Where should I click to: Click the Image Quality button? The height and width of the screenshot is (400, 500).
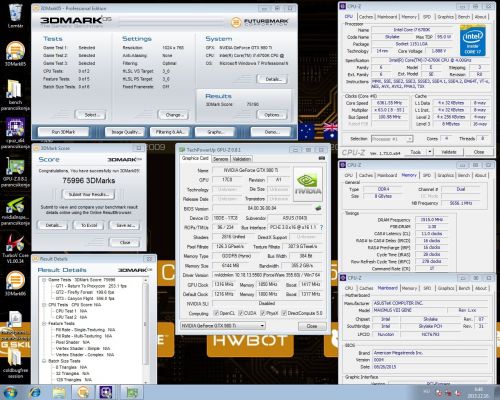[x=125, y=132]
